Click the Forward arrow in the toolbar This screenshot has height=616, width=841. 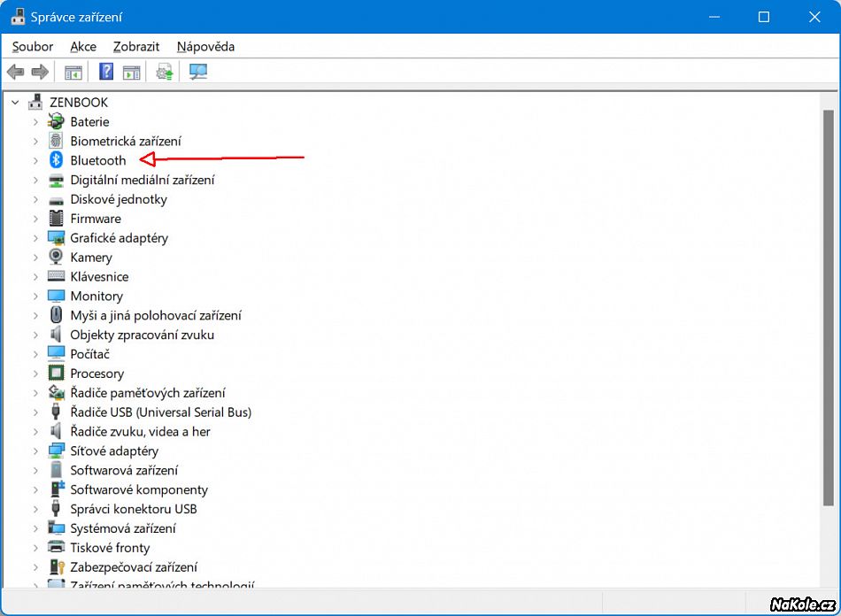coord(40,73)
